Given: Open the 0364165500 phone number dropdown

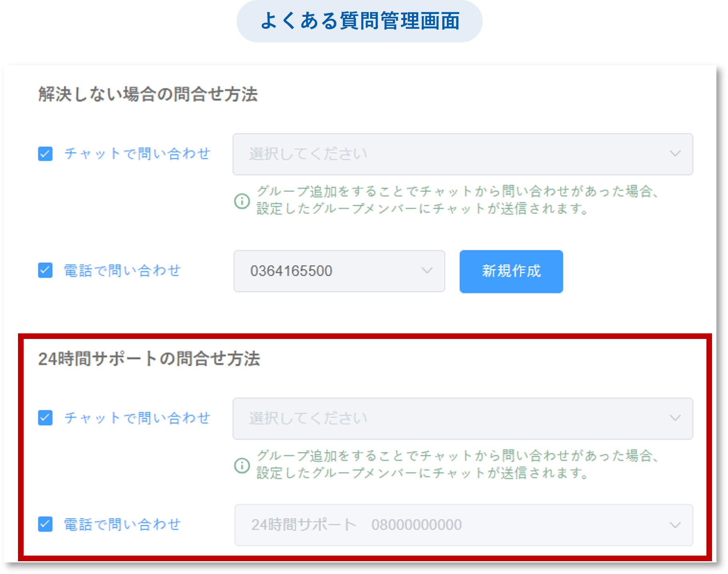Looking at the screenshot, I should coord(339,271).
